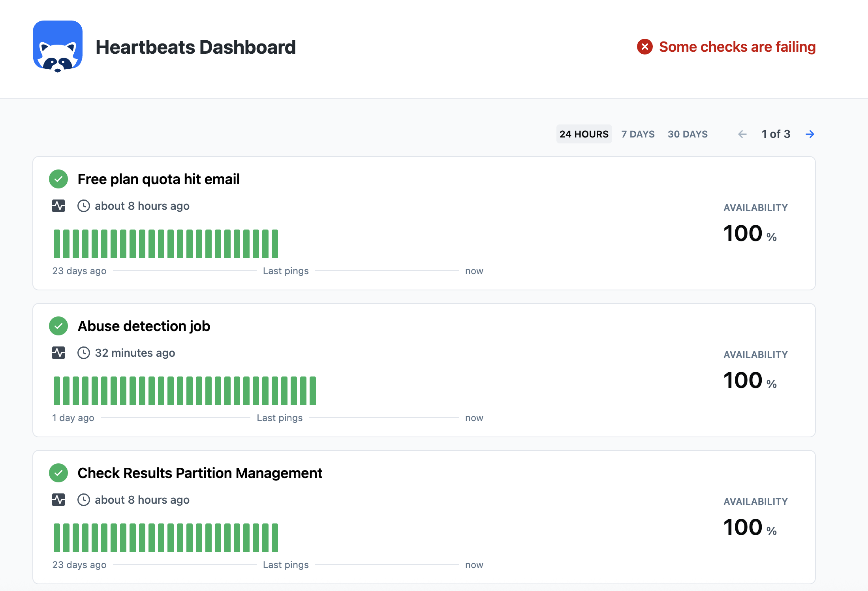Open the Free plan quota hit email check

point(158,179)
